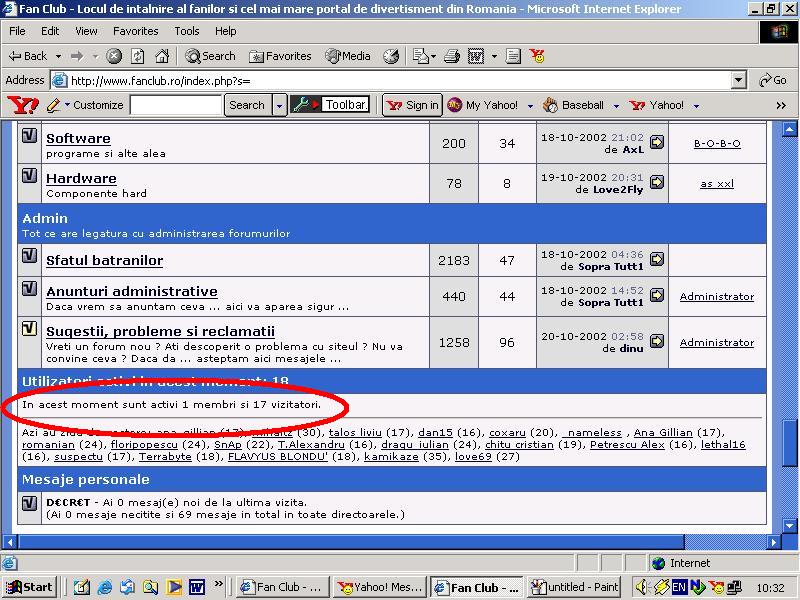The image size is (800, 600).
Task: Click the EN language tray indicator
Action: point(679,587)
